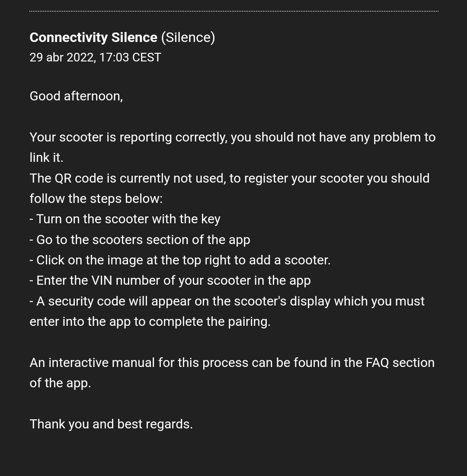467x476 pixels.
Task: Click the line 'enter into the app to complete the pairing'
Action: pyautogui.click(x=150, y=322)
